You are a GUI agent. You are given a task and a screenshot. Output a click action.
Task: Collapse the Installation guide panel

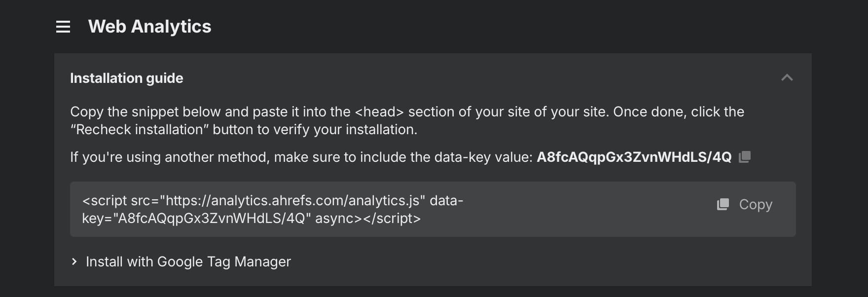(x=787, y=78)
